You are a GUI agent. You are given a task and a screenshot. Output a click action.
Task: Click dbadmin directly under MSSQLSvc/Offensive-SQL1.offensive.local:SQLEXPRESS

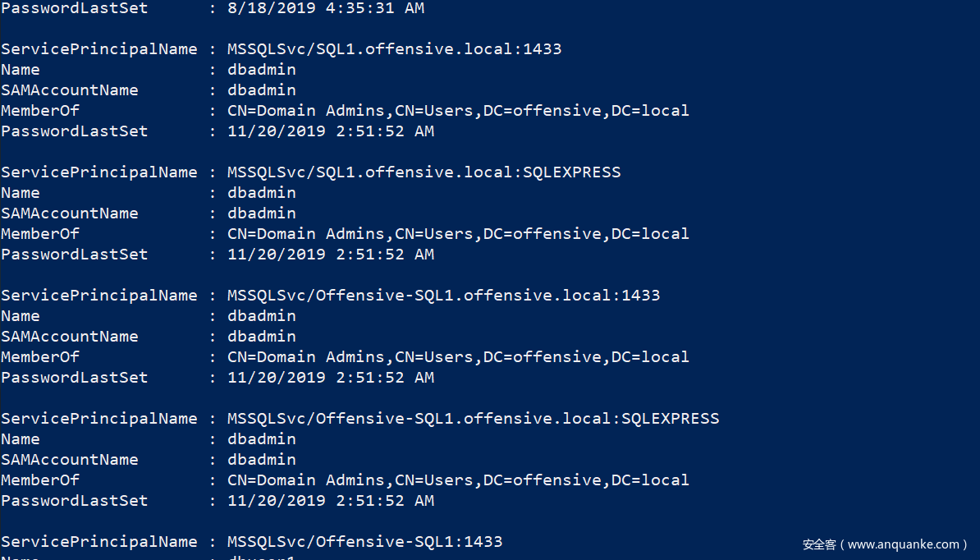(262, 439)
